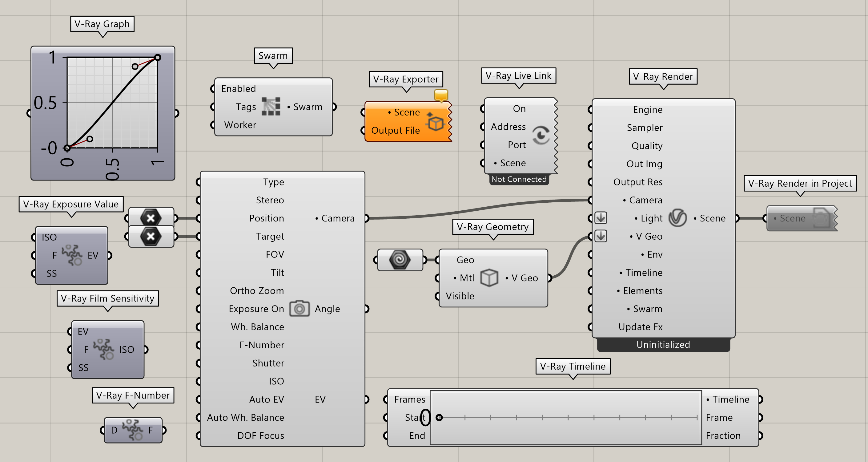
Task: Click the V-Ray logo icon on Render component
Action: pyautogui.click(x=677, y=218)
